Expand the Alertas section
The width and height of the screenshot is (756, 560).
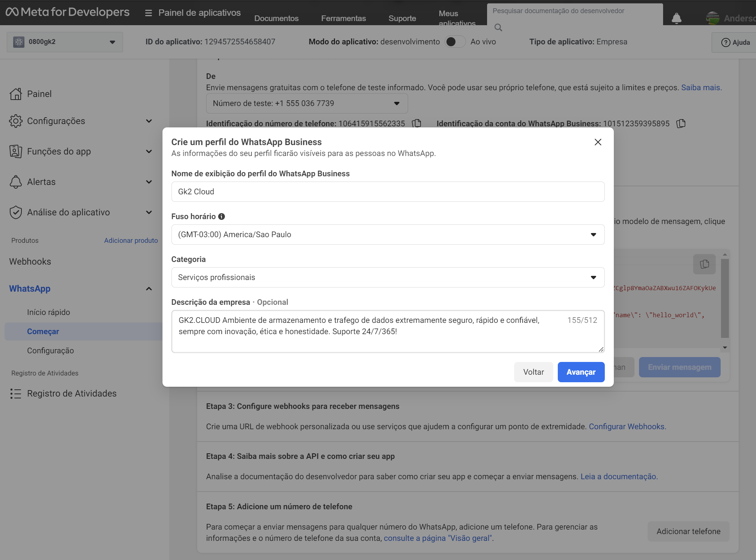(x=149, y=182)
